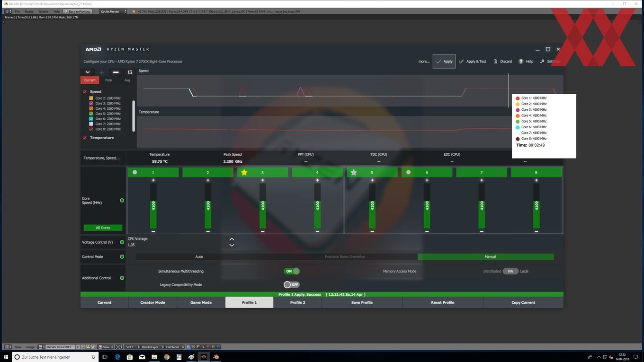644x362 pixels.
Task: Uncheck Core 3 speed in legend
Action: pyautogui.click(x=91, y=103)
